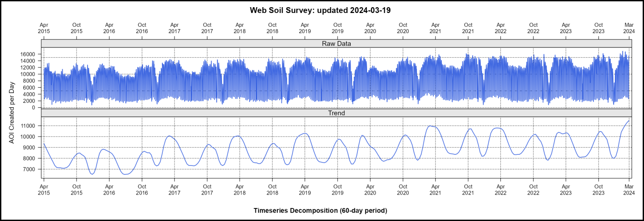Click "Apr 2017" on the bottom axis
Viewport: 644px width, 221px height.
pos(174,189)
